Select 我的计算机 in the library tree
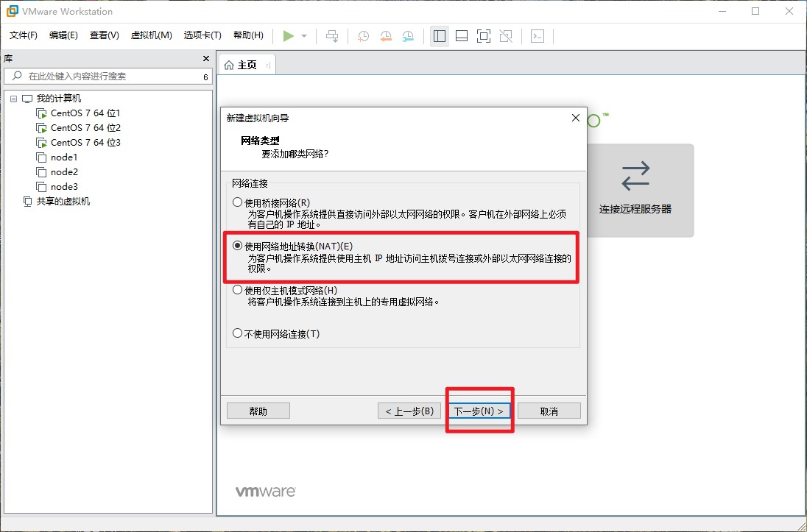Image resolution: width=807 pixels, height=532 pixels. (x=59, y=99)
